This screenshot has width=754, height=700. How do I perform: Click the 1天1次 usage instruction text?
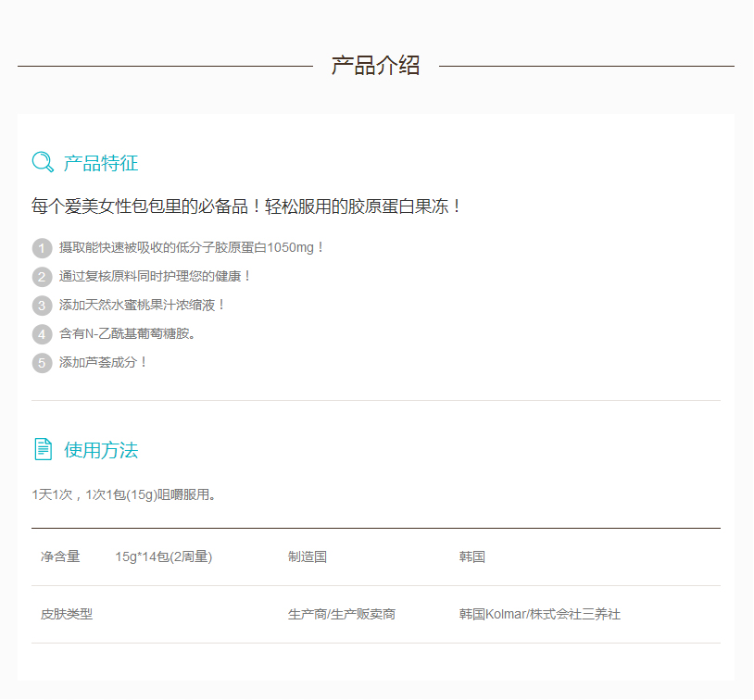pyautogui.click(x=125, y=494)
